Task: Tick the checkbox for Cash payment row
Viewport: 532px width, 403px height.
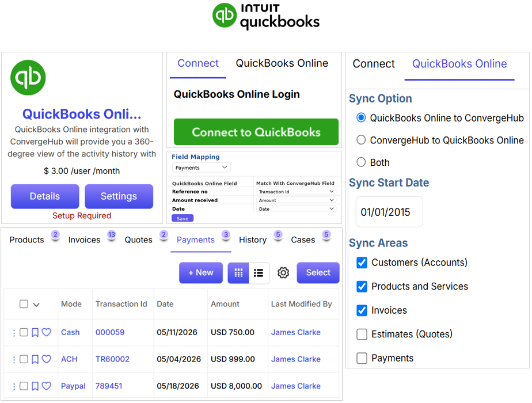Action: click(24, 332)
